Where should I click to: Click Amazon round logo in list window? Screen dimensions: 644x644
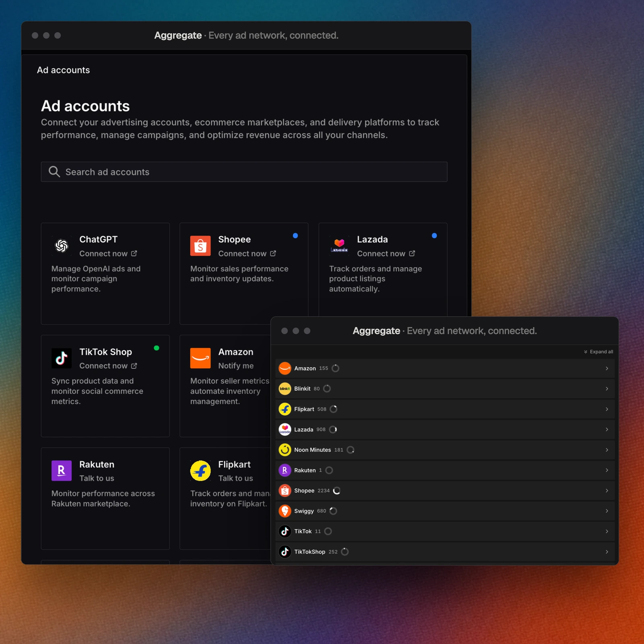pos(285,368)
